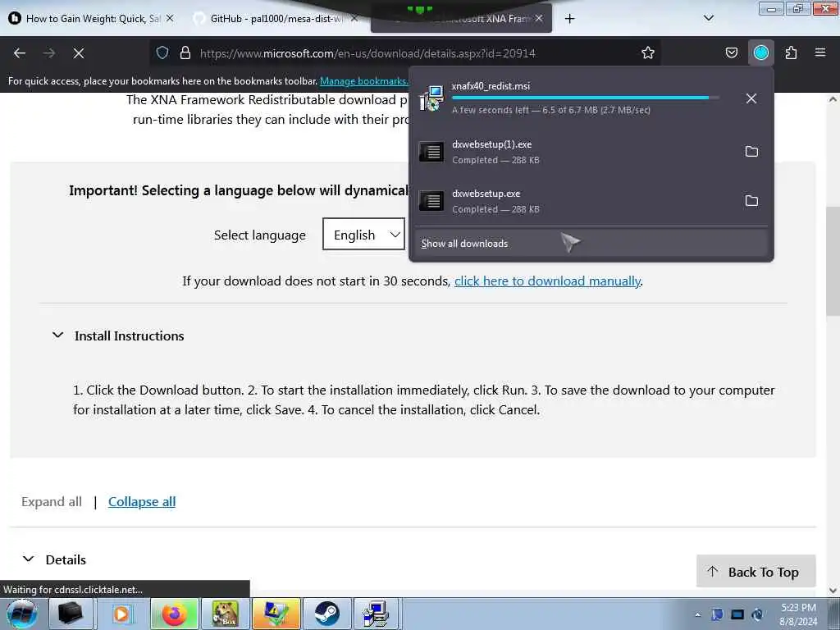Click the scrollbar up arrow
Viewport: 840px width, 630px height.
tap(833, 99)
